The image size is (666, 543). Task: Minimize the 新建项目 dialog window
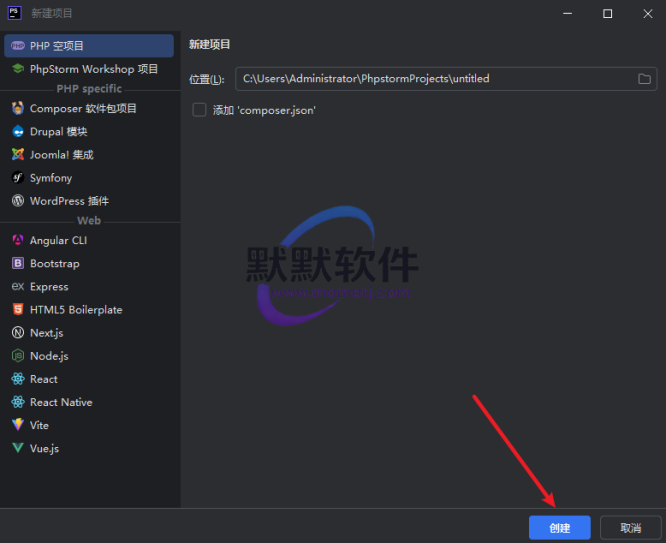[x=567, y=14]
